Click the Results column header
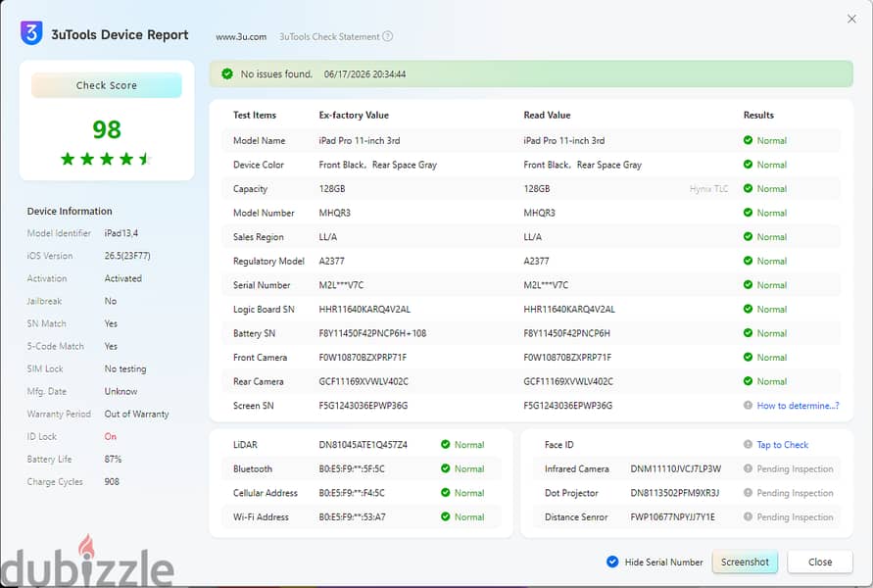 [x=758, y=116]
